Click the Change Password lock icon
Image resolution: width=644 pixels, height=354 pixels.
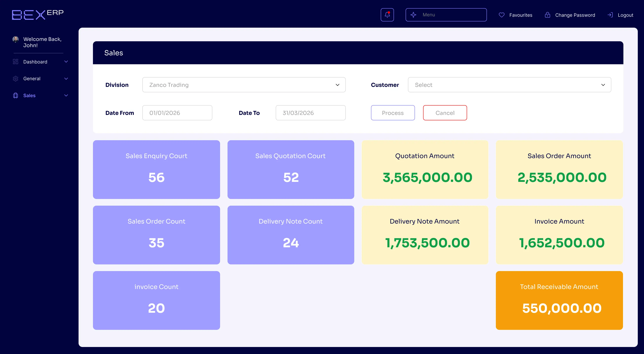(x=548, y=15)
